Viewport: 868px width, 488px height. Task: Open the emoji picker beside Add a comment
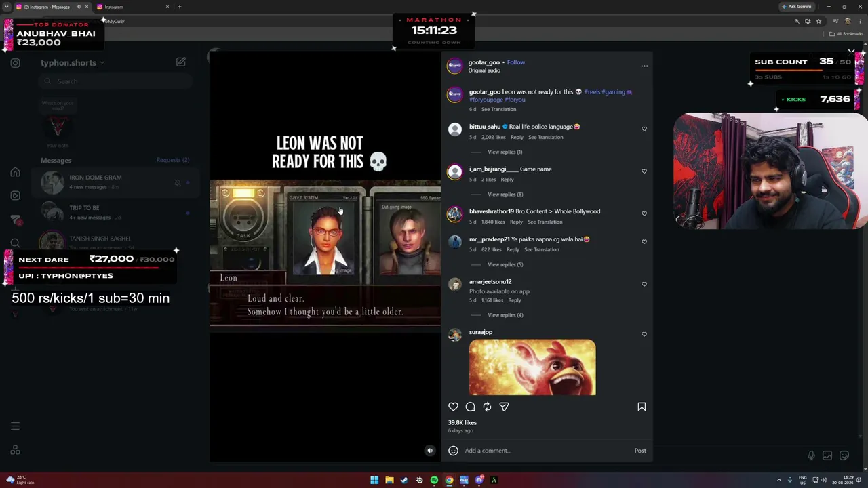pos(453,451)
